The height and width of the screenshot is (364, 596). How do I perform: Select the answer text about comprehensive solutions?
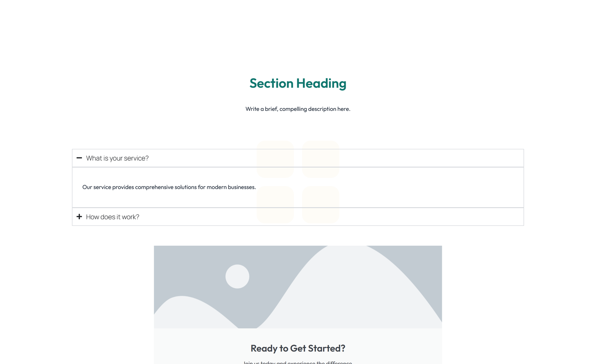click(169, 187)
